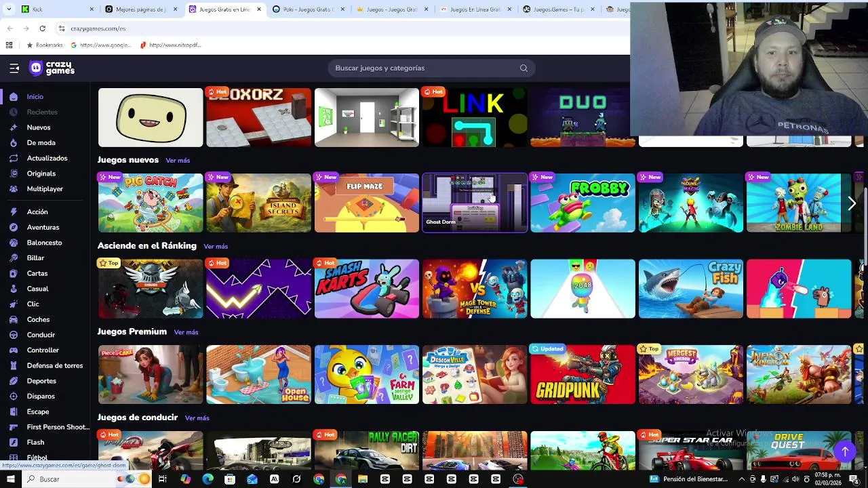Viewport: 868px width, 488px height.
Task: Click 'Ver más' next to Juegos nuevos
Action: point(178,161)
